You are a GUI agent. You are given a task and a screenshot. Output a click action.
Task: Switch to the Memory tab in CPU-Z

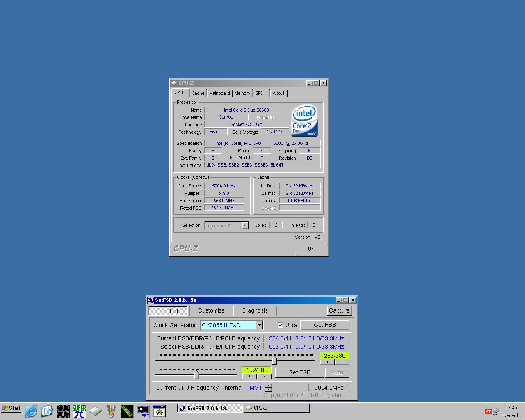tap(242, 94)
